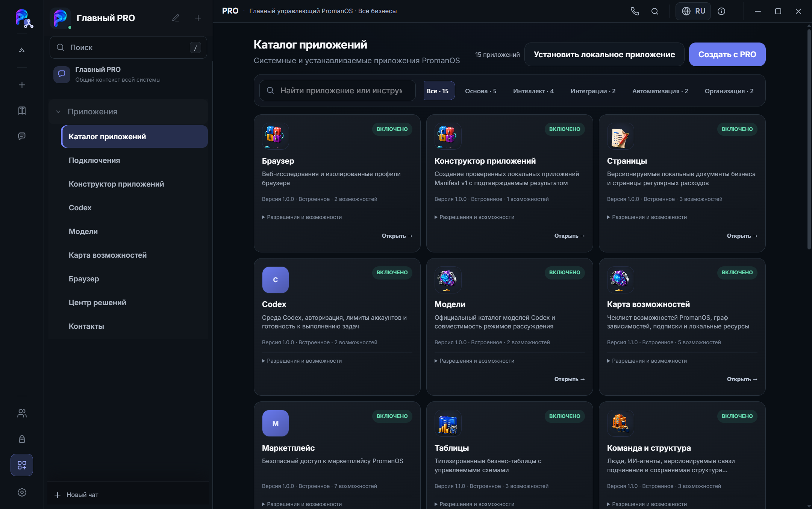Select the Основа · 5 filter tab

tap(480, 91)
